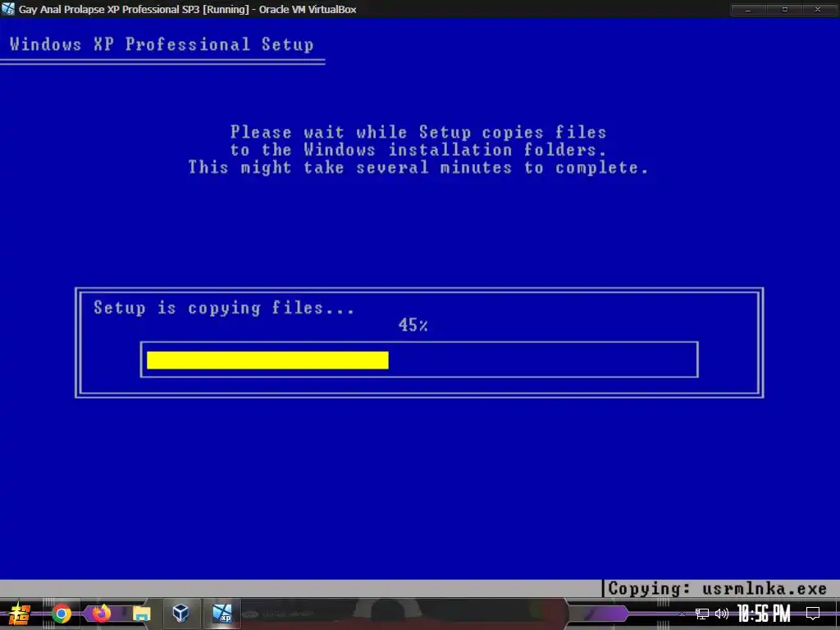Open the network status tray icon
The height and width of the screenshot is (630, 840).
tap(702, 614)
